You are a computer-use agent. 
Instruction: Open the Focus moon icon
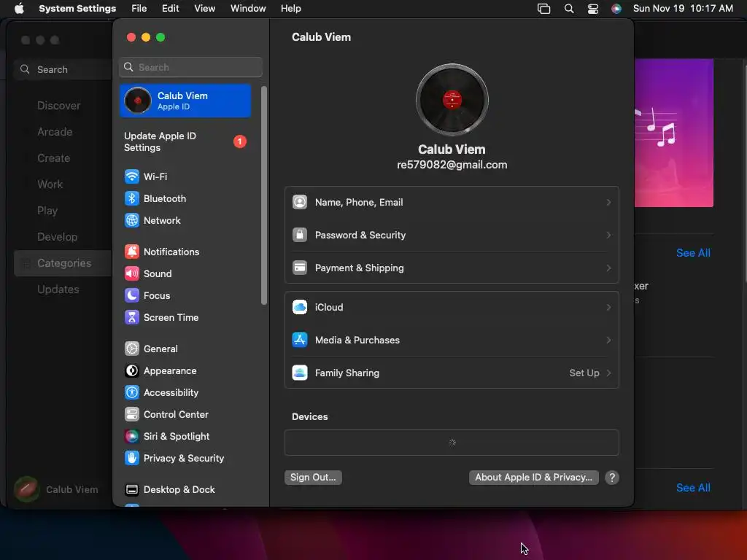132,296
